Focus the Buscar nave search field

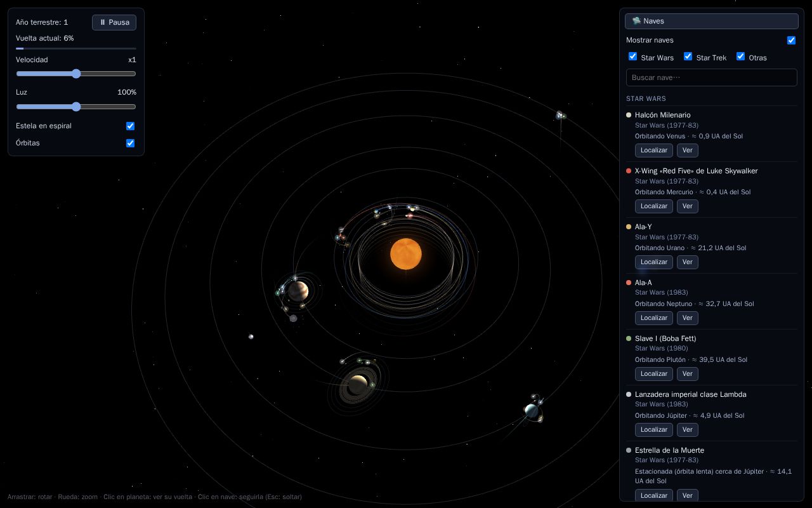tap(712, 77)
